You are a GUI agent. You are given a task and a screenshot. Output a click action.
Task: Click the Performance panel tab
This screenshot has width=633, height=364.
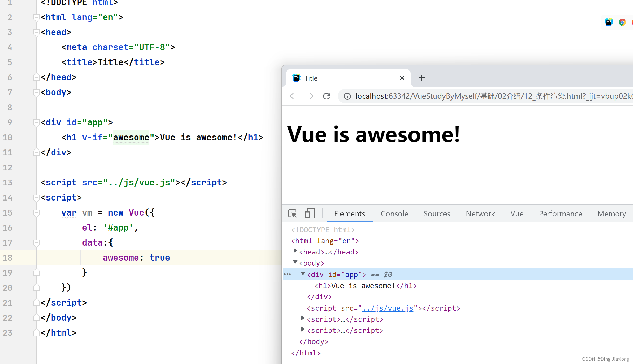point(560,214)
